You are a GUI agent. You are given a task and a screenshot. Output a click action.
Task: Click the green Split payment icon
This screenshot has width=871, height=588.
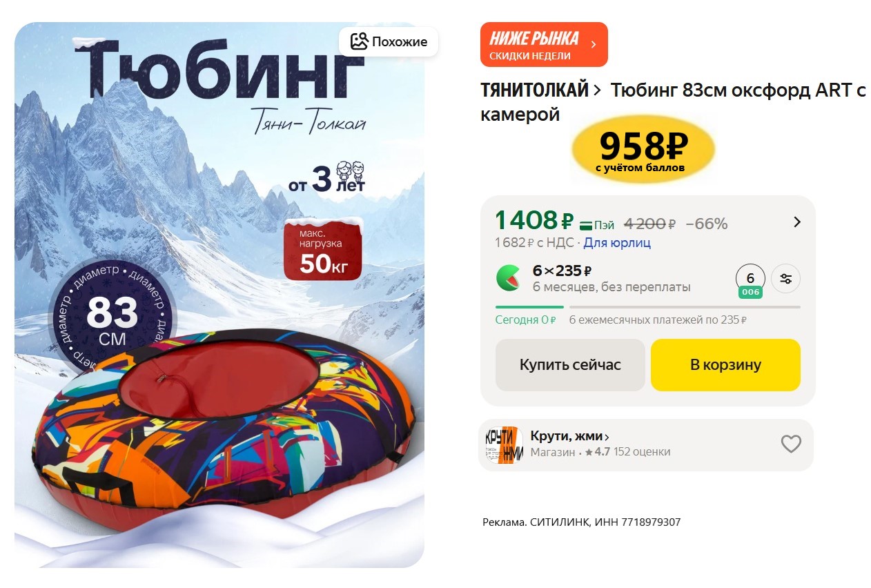(x=509, y=278)
